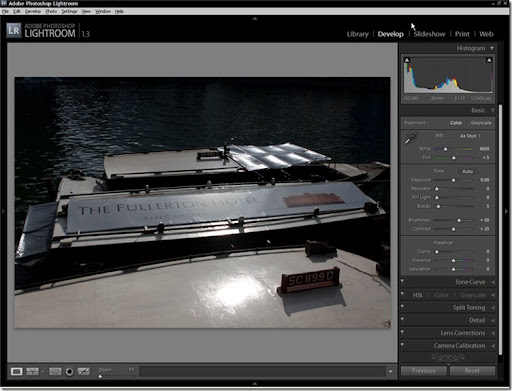Toggle the Split Toning panel switch
This screenshot has height=391, width=512.
[x=402, y=307]
